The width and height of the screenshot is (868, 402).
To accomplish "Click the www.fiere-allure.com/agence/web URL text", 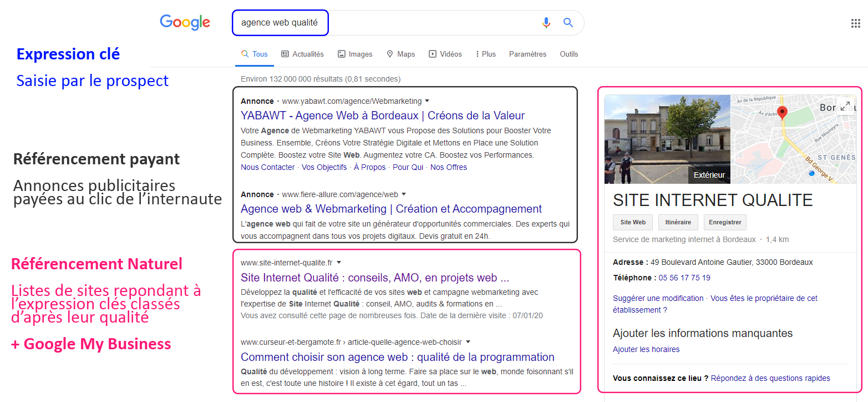I will click(x=340, y=194).
